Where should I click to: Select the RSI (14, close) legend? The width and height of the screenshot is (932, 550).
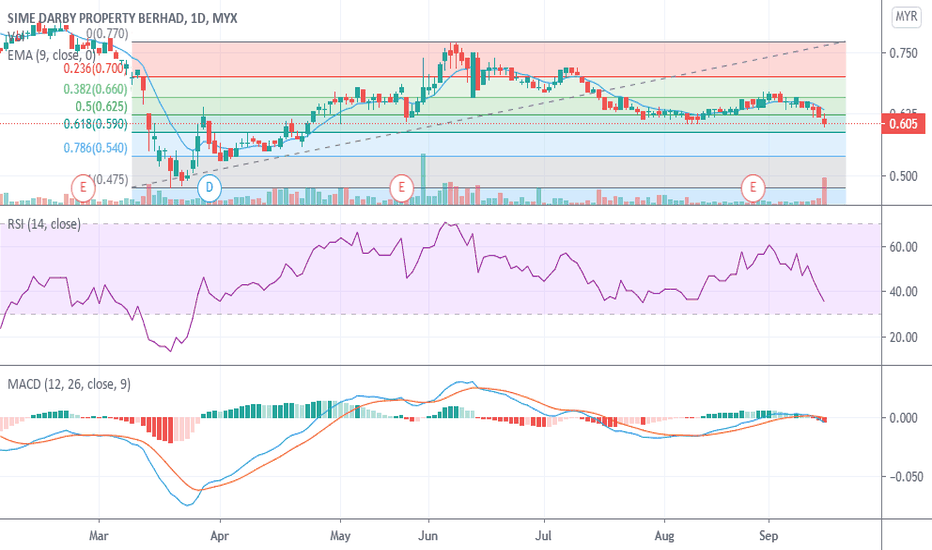pos(44,224)
